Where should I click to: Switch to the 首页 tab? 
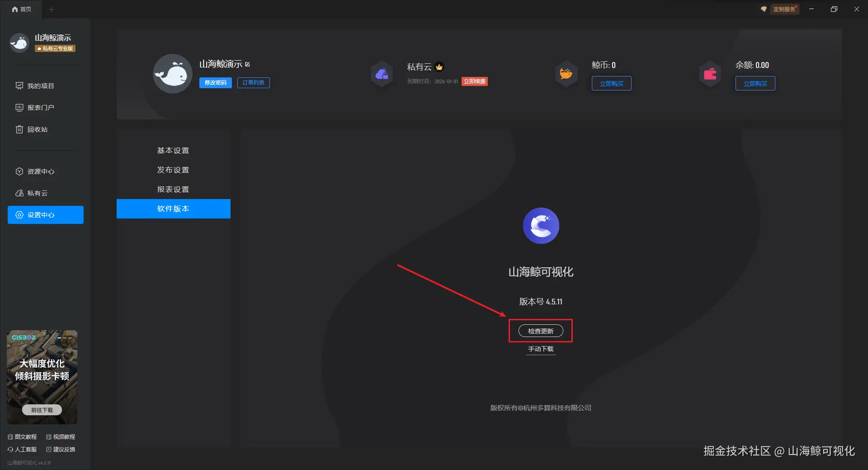click(21, 9)
